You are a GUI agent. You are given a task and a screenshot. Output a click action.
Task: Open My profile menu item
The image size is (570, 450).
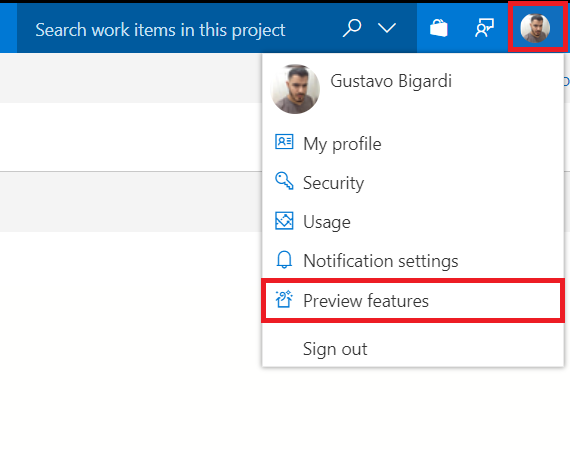point(413,144)
